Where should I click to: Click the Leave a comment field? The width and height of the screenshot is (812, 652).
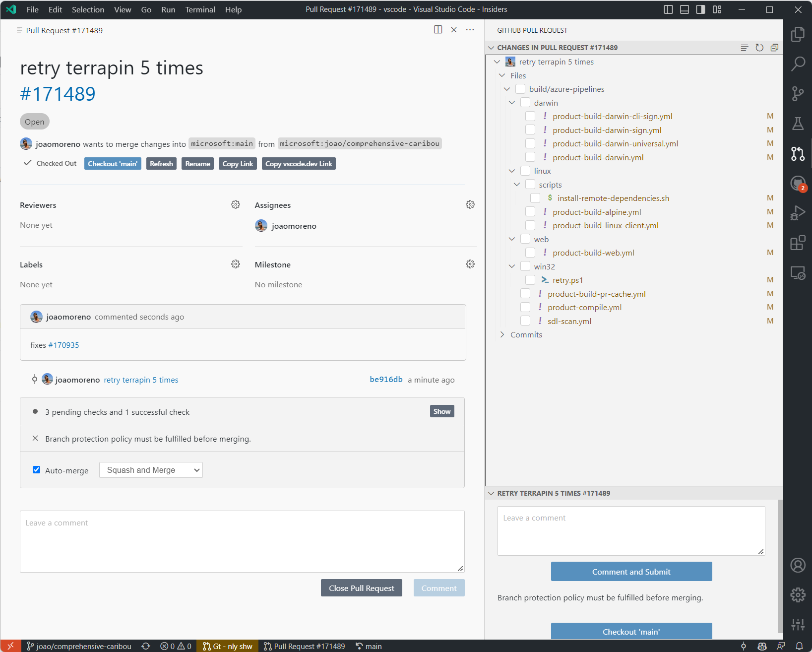coord(242,541)
